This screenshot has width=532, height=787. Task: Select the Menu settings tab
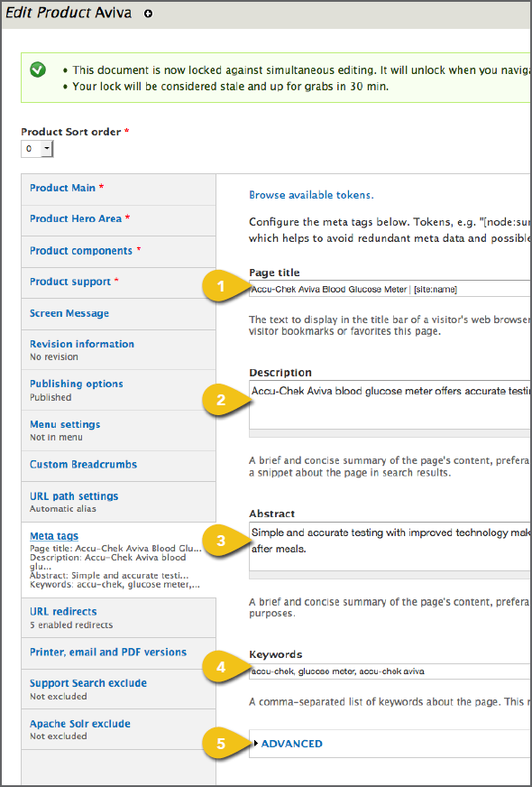pyautogui.click(x=119, y=431)
